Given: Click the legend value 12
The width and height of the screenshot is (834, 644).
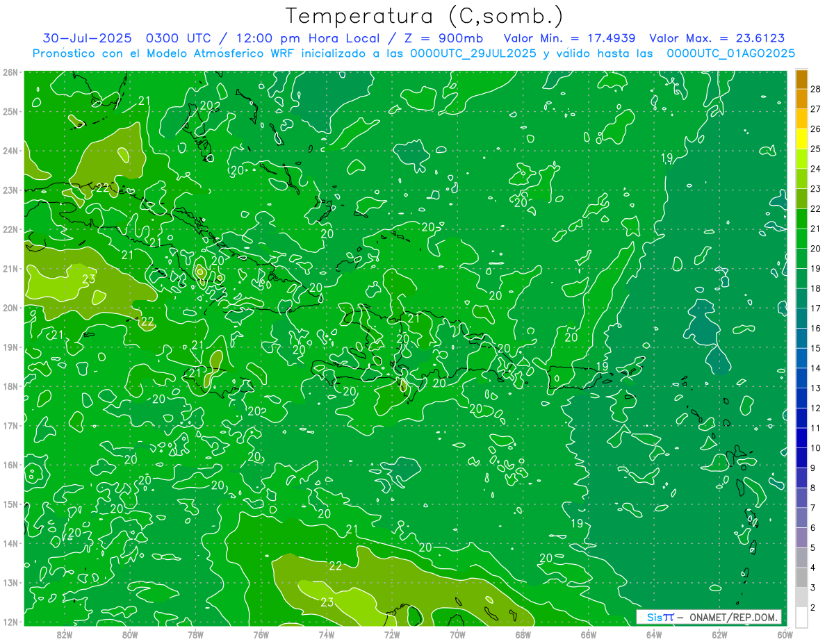Looking at the screenshot, I should (816, 408).
